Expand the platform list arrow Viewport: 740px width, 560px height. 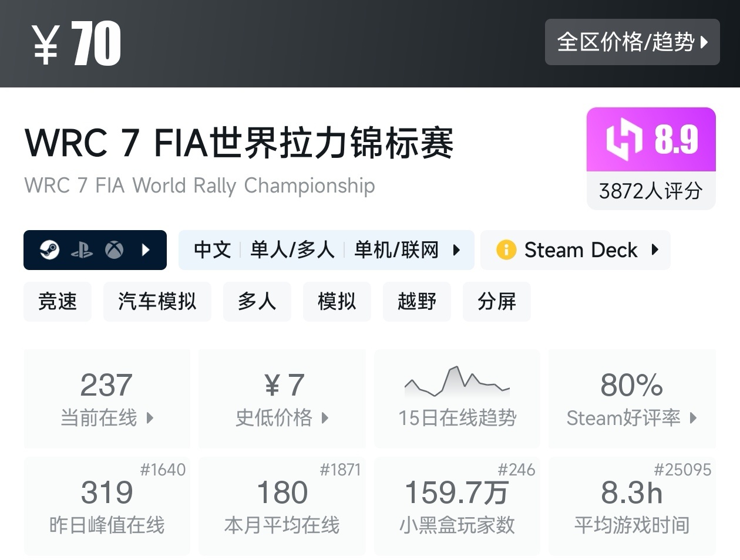(x=146, y=250)
